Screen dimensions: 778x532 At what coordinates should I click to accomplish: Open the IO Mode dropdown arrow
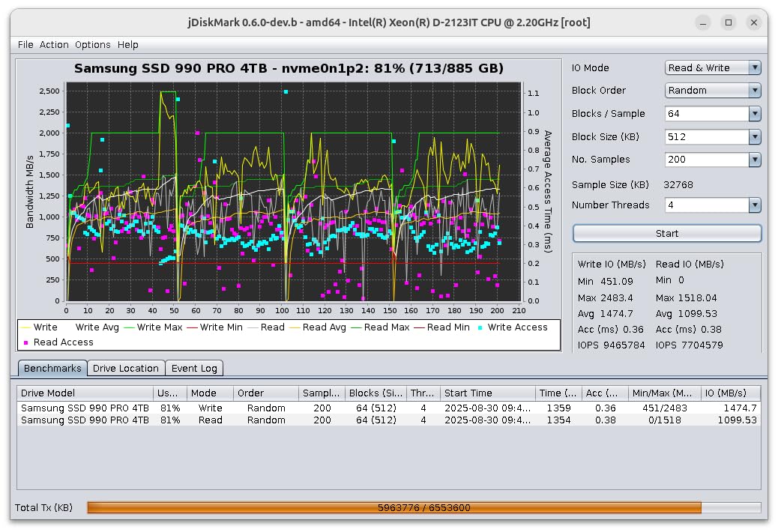click(755, 67)
